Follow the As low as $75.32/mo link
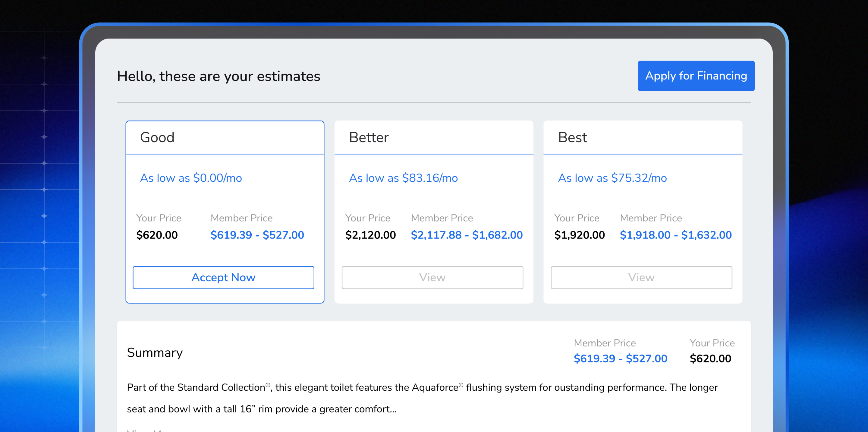Screen dimensions: 868x432 coord(612,178)
